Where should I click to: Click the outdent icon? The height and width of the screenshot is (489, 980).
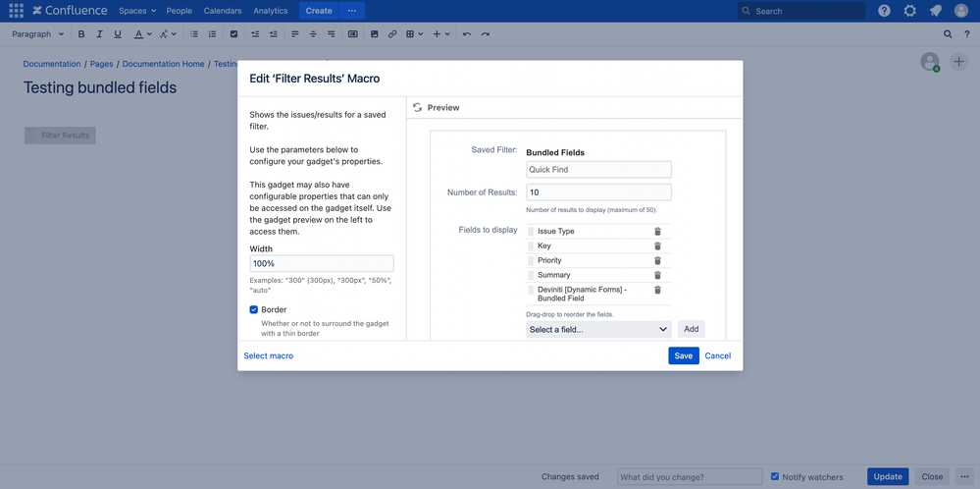[255, 34]
